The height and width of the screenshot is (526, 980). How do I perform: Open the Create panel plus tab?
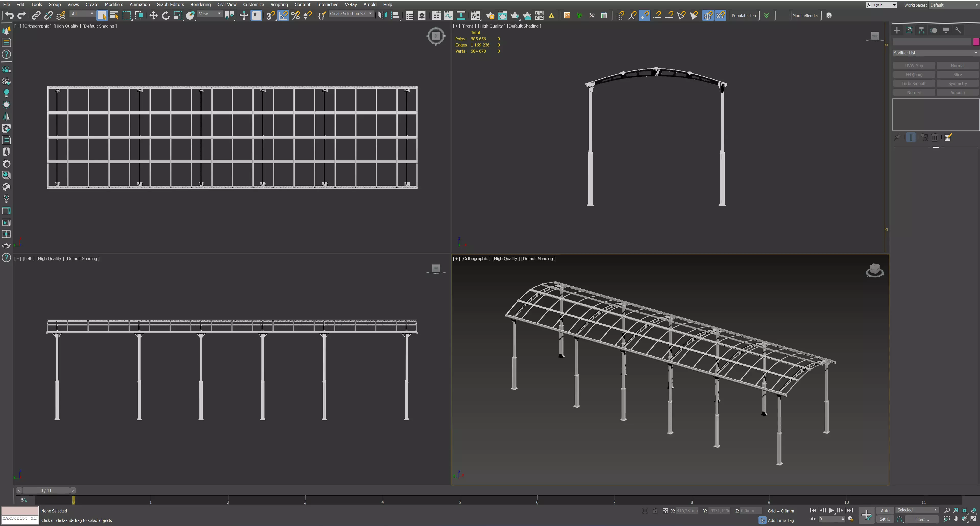point(897,30)
